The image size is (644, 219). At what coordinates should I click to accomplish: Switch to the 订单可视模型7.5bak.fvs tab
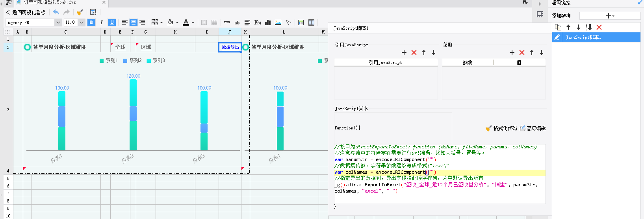(49, 2)
